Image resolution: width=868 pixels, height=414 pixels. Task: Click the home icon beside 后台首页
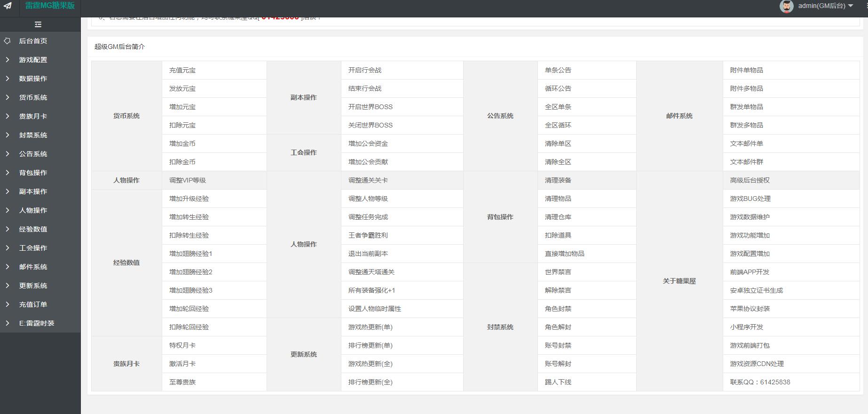pos(7,41)
